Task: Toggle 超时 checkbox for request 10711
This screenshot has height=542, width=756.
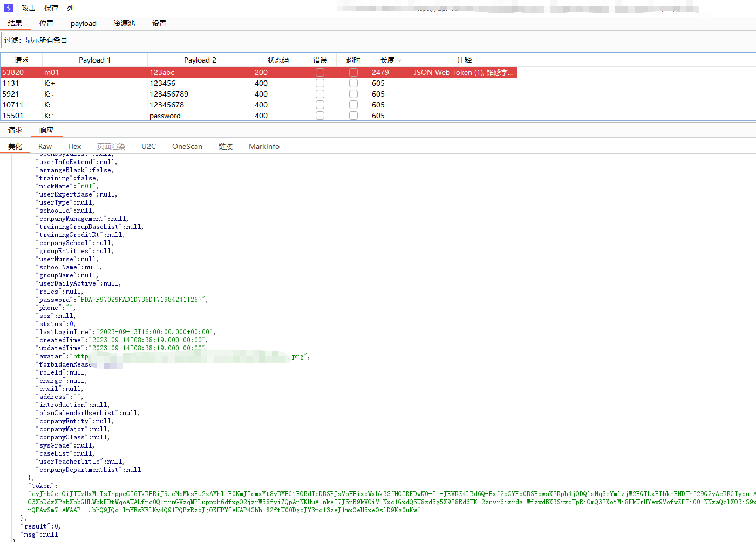Action: pos(353,105)
